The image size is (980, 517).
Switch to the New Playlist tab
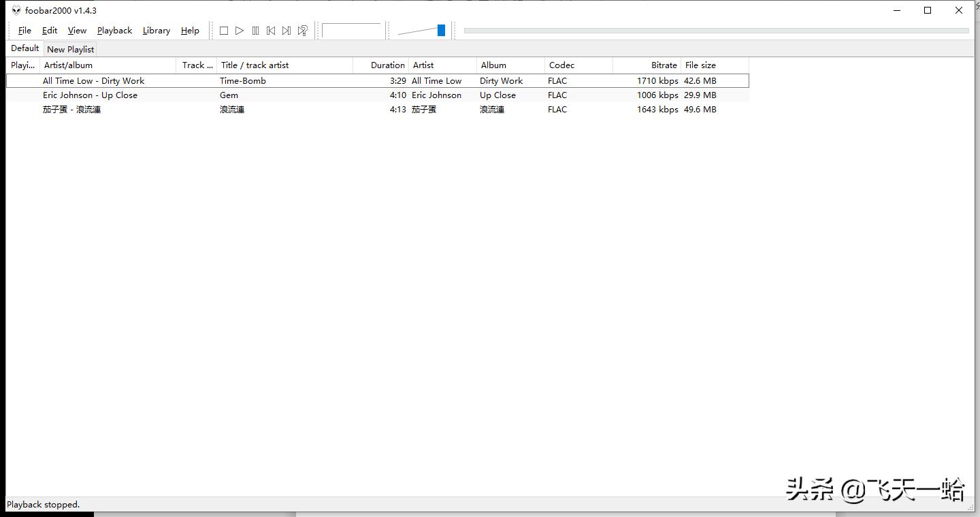(x=70, y=49)
